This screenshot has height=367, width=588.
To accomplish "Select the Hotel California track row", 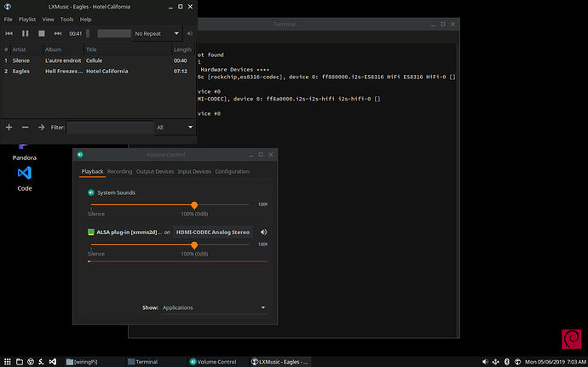I will tap(99, 71).
